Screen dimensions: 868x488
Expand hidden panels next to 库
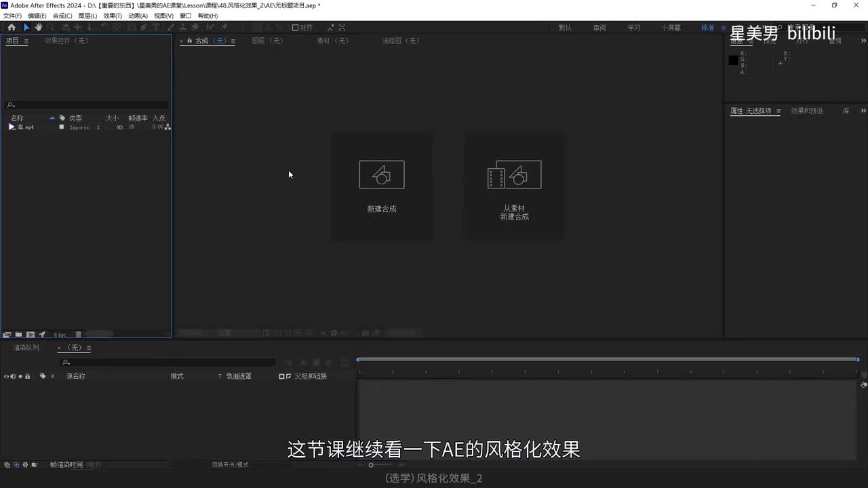(x=863, y=110)
